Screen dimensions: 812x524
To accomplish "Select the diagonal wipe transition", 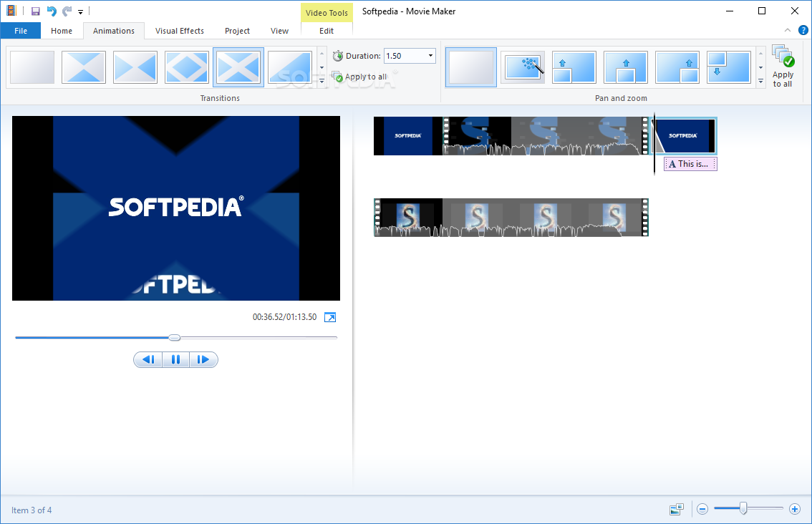I will click(x=290, y=67).
